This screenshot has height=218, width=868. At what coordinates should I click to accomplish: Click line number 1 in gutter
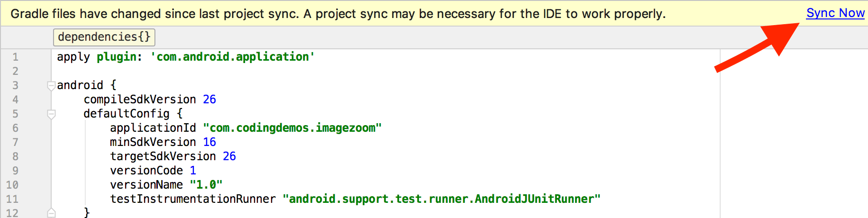(15, 57)
